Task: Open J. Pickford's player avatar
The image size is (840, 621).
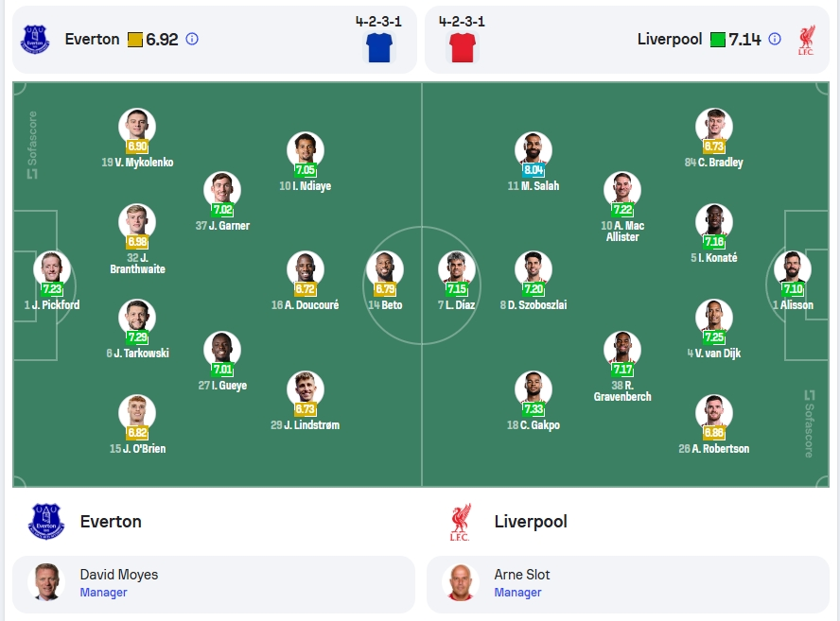Action: [x=52, y=267]
